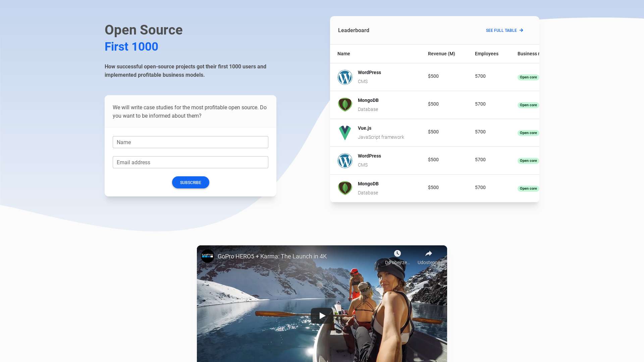Focus the Email address field
This screenshot has height=362, width=644.
pyautogui.click(x=190, y=162)
